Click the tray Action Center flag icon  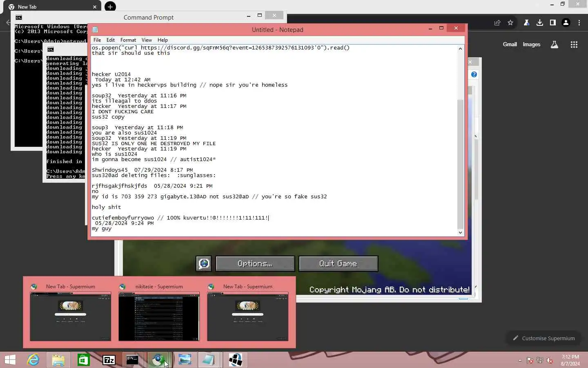530,361
